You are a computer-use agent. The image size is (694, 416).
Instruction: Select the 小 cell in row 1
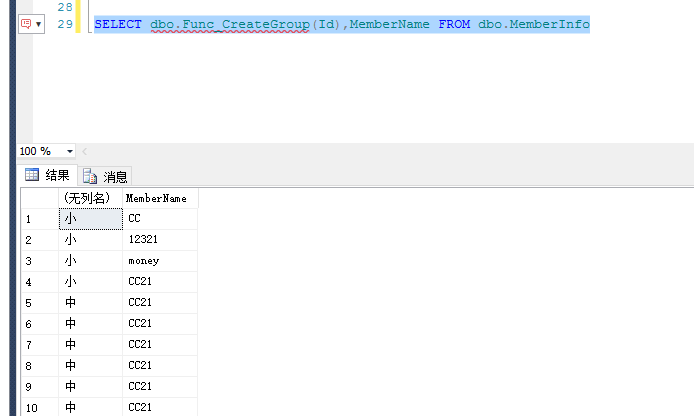[91, 219]
